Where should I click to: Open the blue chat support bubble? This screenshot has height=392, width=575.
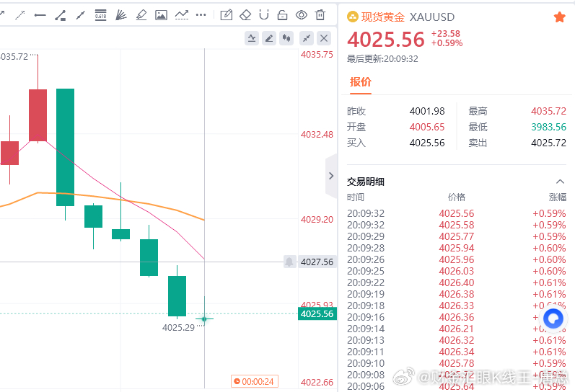click(553, 318)
